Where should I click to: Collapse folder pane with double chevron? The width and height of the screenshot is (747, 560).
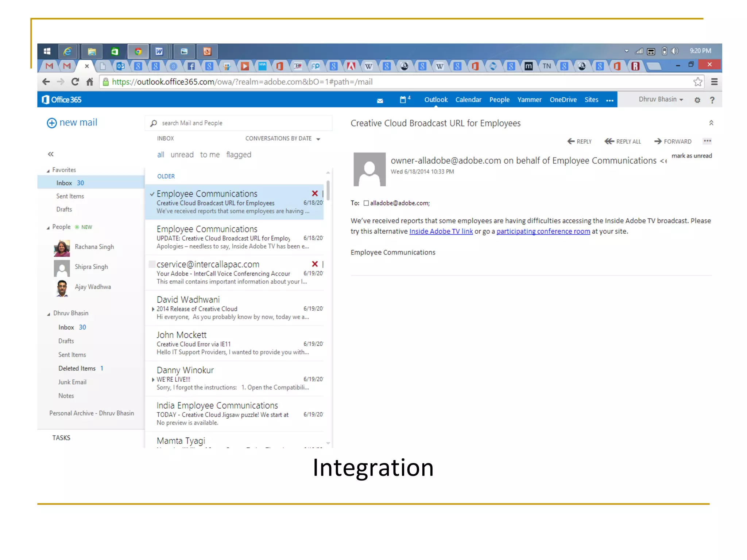pyautogui.click(x=51, y=154)
